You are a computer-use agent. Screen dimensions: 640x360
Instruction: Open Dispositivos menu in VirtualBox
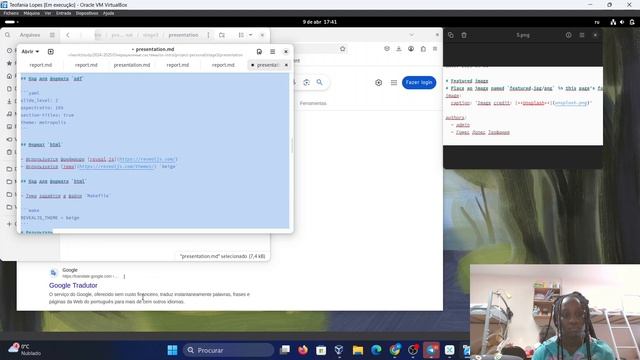(87, 13)
